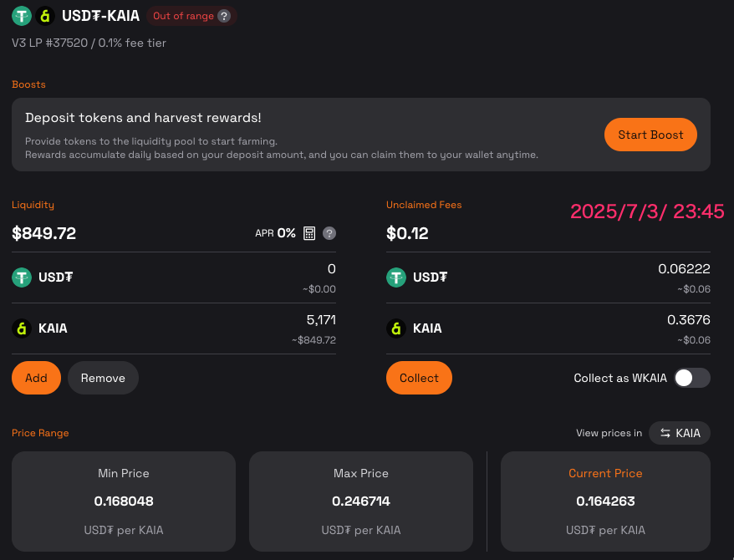Image resolution: width=734 pixels, height=560 pixels.
Task: Toggle Collect as WKAIA switch
Action: [692, 378]
